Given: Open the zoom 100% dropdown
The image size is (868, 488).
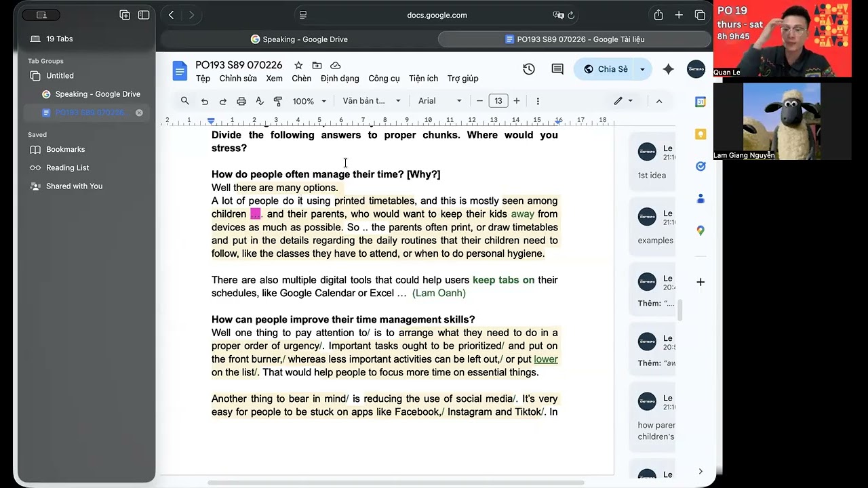Looking at the screenshot, I should pyautogui.click(x=309, y=101).
